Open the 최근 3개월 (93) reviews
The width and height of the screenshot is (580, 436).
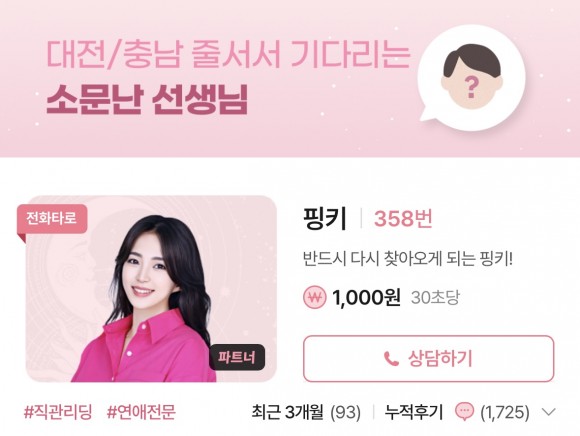[x=306, y=412]
